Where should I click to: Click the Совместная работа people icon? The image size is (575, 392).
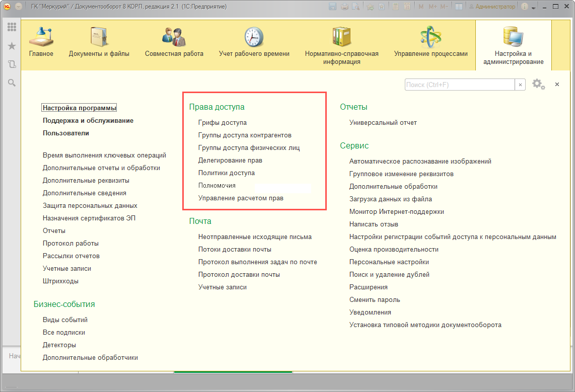(174, 37)
